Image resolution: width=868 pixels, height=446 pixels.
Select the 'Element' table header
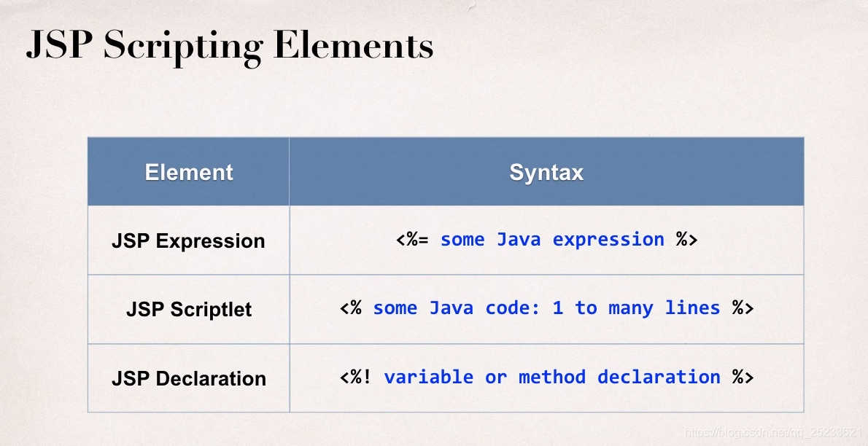point(188,172)
